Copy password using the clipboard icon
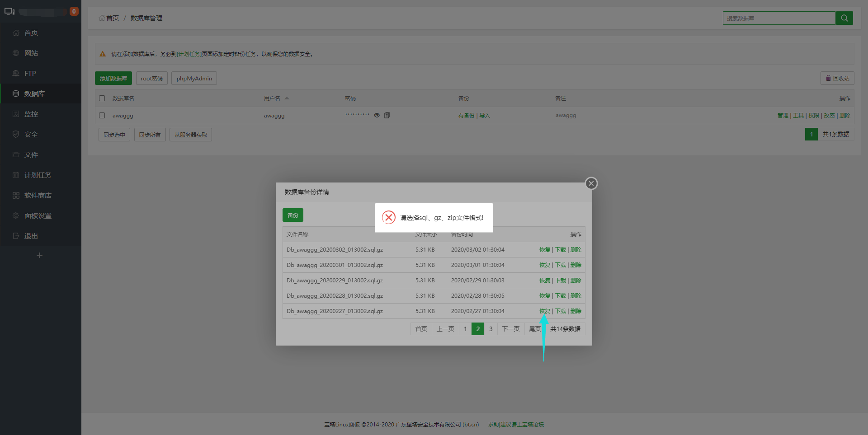Image resolution: width=868 pixels, height=435 pixels. [387, 115]
